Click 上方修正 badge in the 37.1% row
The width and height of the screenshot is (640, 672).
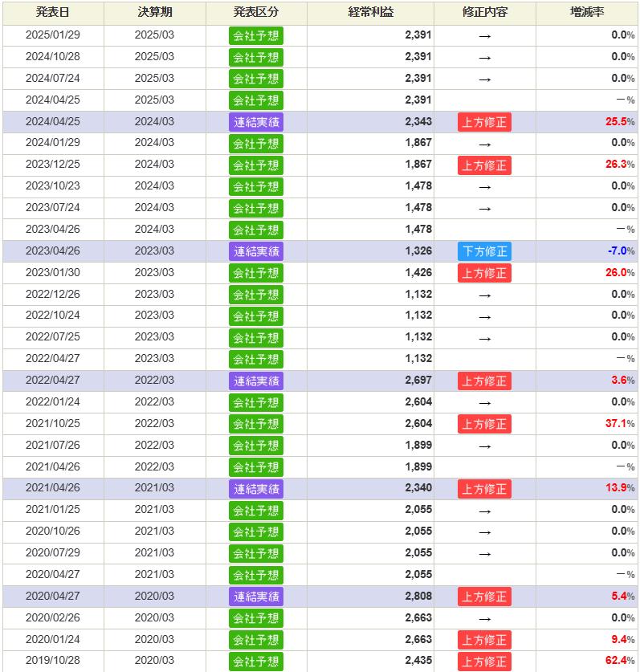click(x=484, y=424)
